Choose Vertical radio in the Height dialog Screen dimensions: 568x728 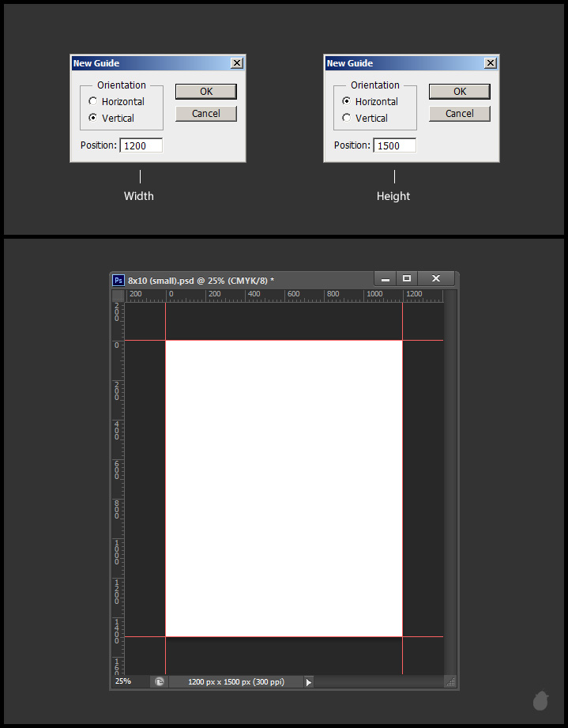pyautogui.click(x=347, y=118)
